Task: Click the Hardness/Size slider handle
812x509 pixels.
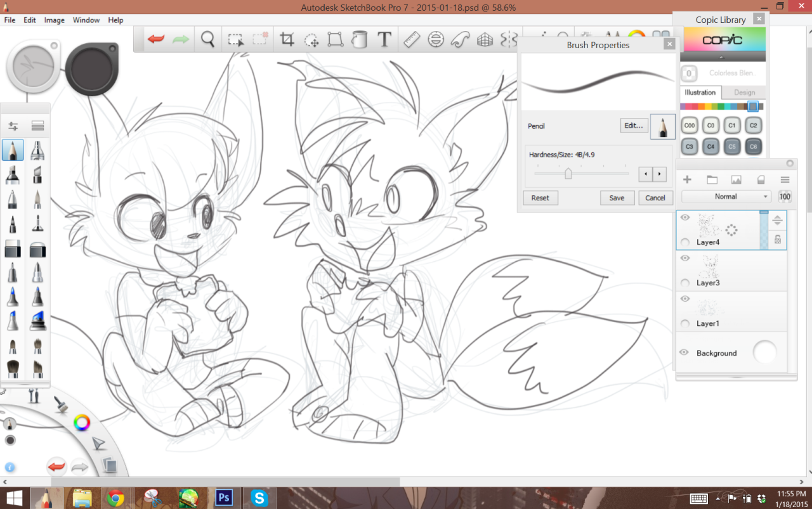Action: click(x=568, y=173)
